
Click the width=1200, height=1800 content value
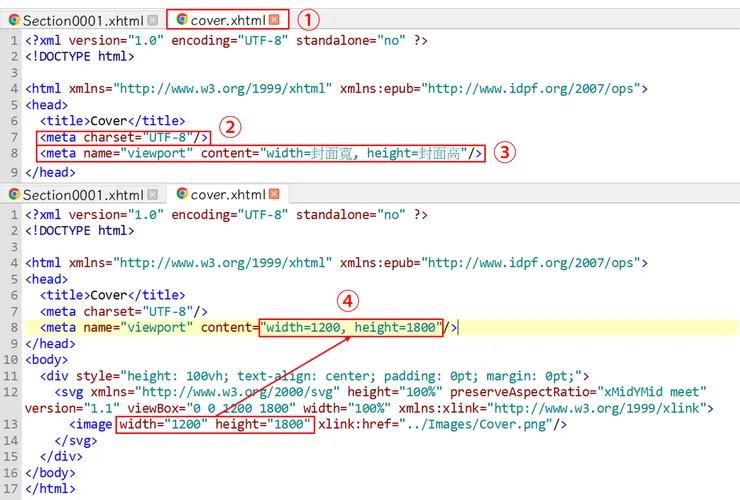[x=351, y=327]
